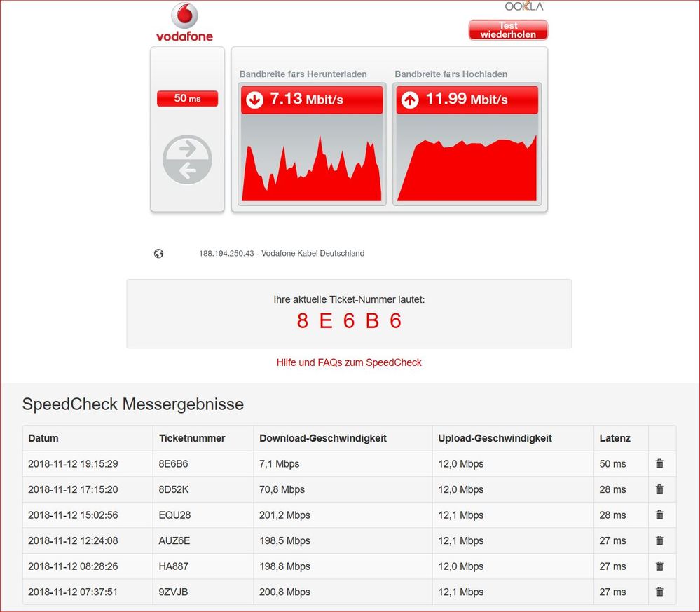The image size is (700, 612).
Task: Click the Vodafone logo
Action: [184, 22]
